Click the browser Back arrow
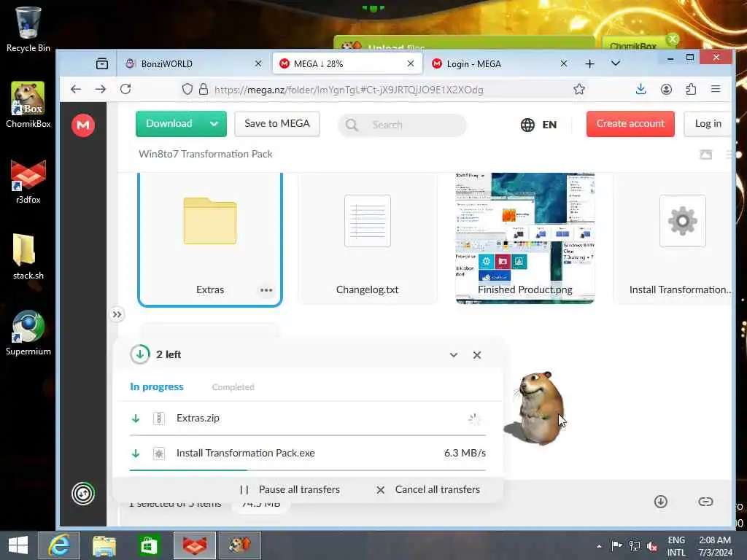Viewport: 747px width, 560px height. point(76,89)
